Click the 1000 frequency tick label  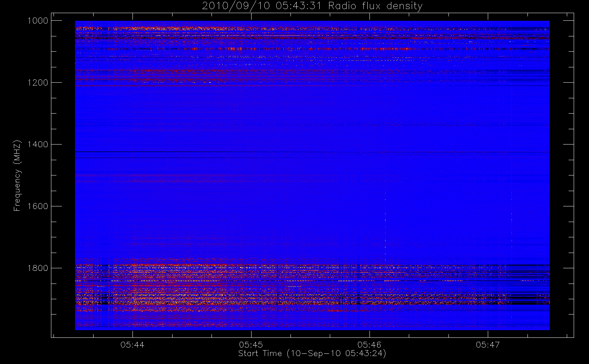coord(38,21)
